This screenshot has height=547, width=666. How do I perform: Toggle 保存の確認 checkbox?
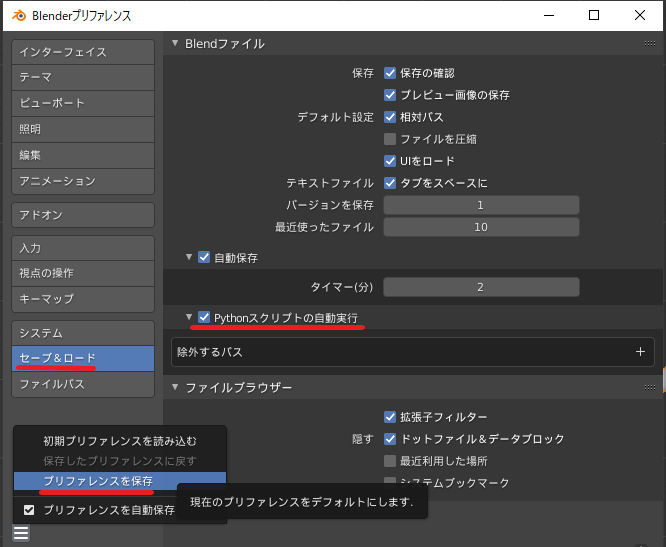[390, 73]
